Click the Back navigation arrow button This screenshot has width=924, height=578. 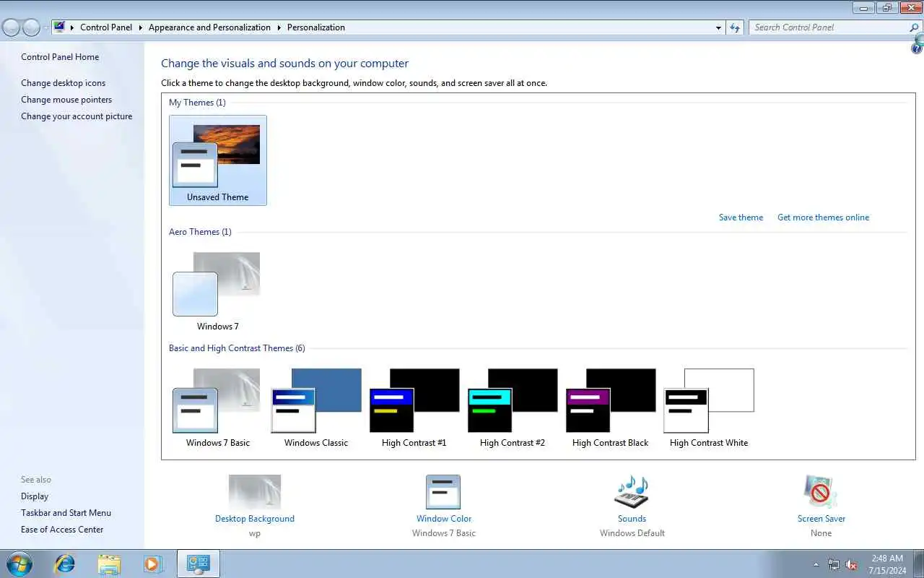12,27
